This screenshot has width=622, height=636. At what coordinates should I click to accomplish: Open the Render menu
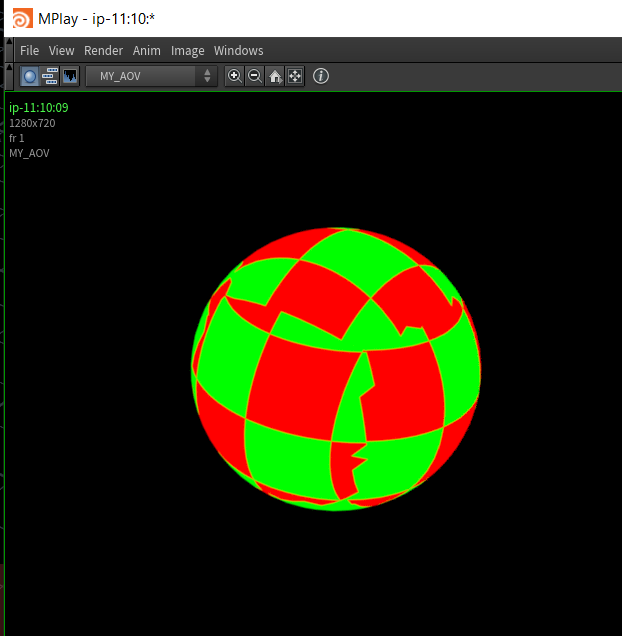(x=103, y=51)
